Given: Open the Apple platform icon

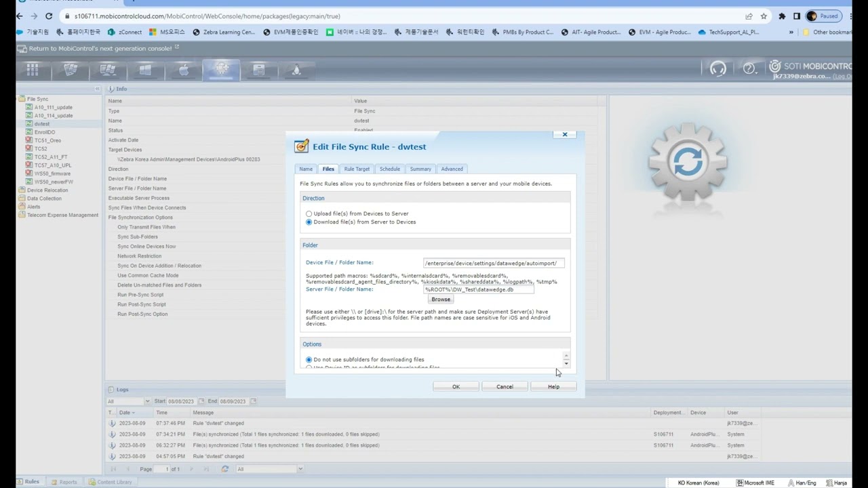Looking at the screenshot, I should [x=183, y=69].
